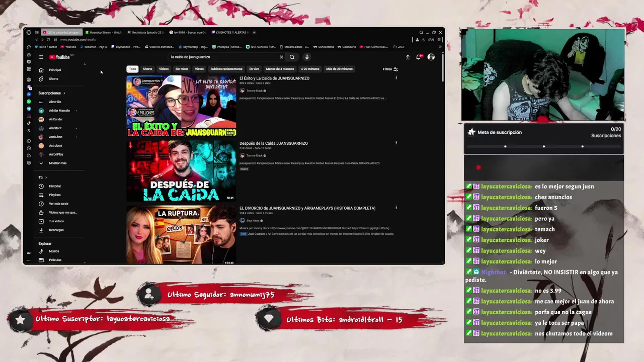Viewport: 644px width, 362px height.
Task: Click the La Ruptura video thumbnail
Action: pyautogui.click(x=181, y=235)
